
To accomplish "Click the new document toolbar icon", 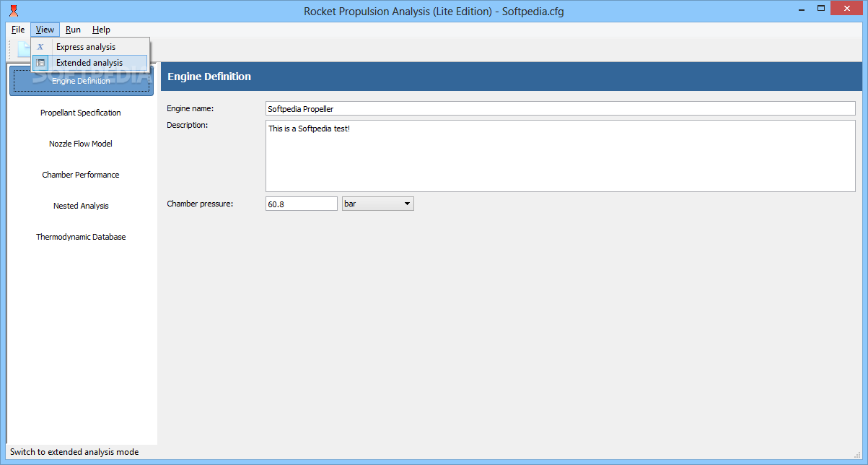I will (x=23, y=50).
